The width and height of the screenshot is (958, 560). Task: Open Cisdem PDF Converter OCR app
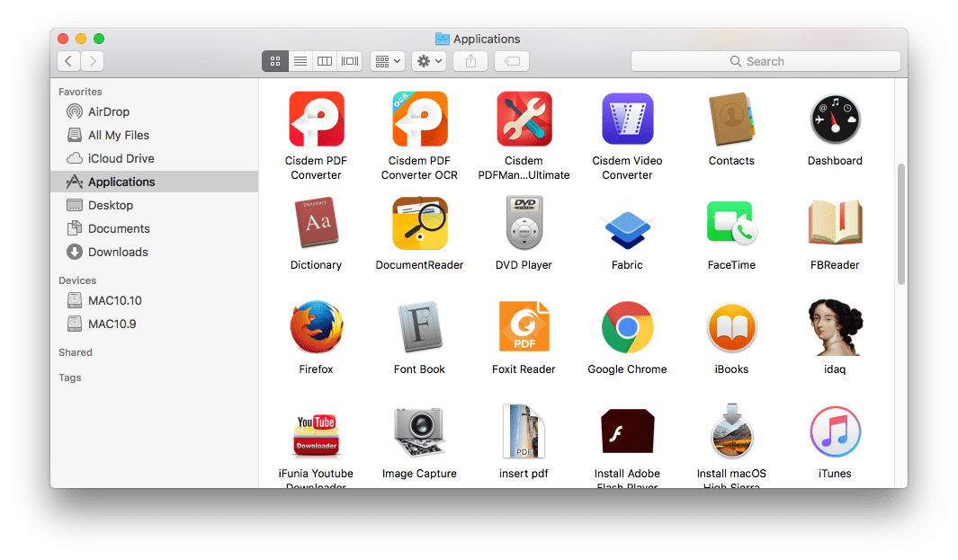click(420, 120)
